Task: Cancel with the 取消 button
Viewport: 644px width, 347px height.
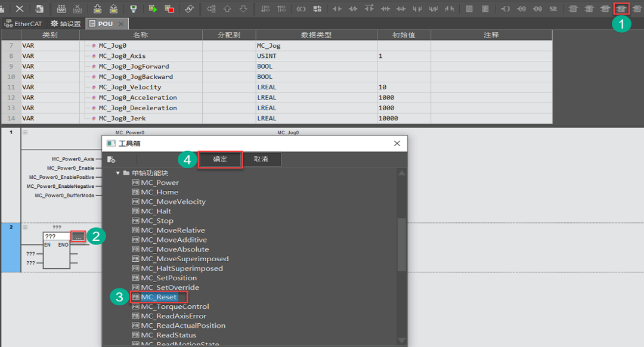Action: tap(261, 159)
